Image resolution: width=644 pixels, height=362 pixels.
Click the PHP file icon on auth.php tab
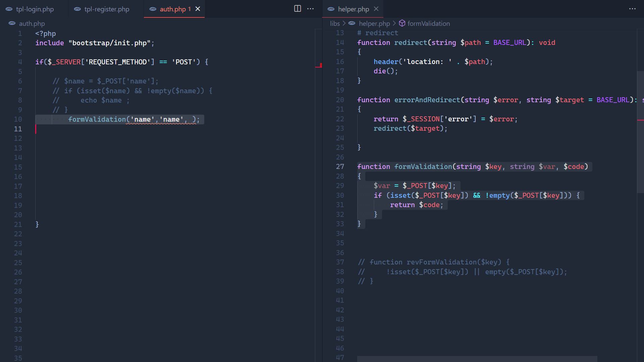tap(153, 9)
